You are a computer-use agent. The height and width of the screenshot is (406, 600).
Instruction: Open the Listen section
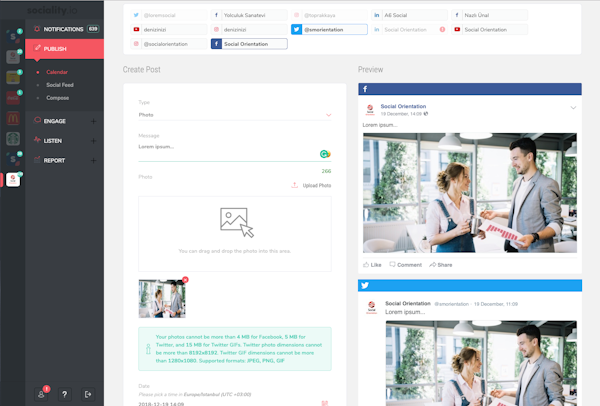click(52, 141)
